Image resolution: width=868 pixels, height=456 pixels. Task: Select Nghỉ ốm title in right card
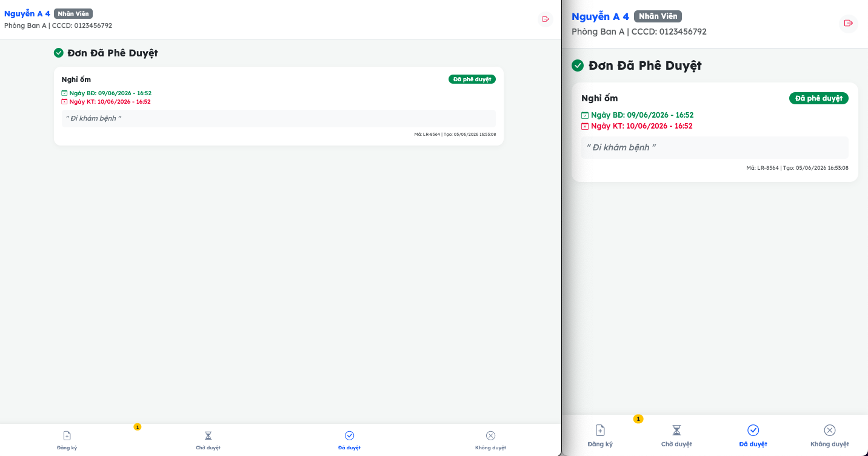[599, 98]
